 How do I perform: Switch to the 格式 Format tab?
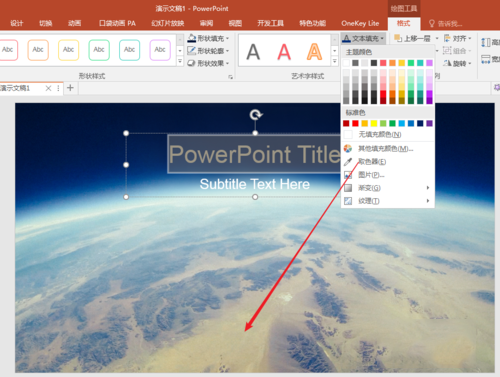tap(403, 23)
